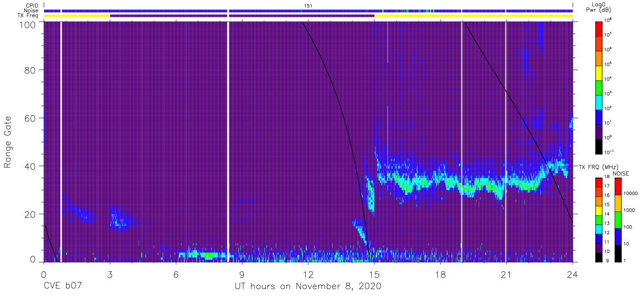Click the CVE b07 radar label

64,287
